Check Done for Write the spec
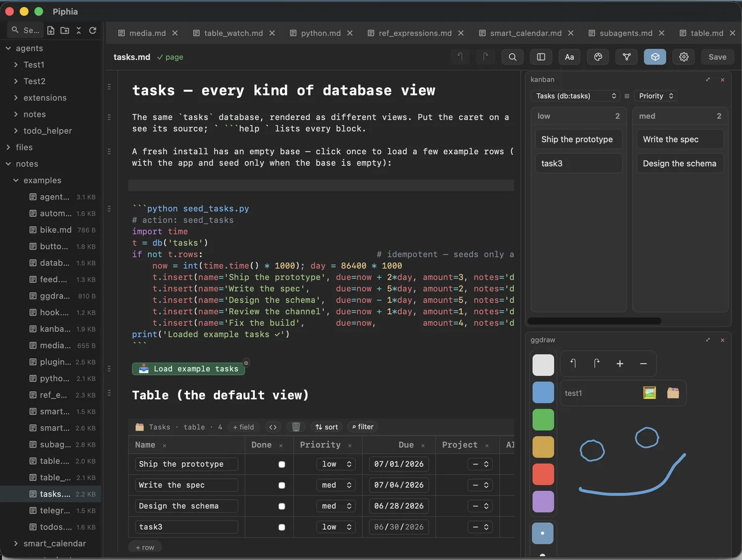The width and height of the screenshot is (742, 560). pos(281,485)
